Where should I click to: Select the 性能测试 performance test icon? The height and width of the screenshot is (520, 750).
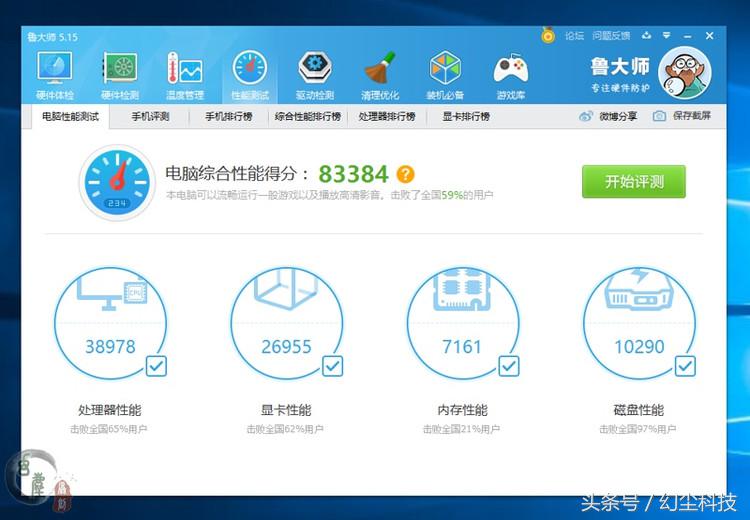click(250, 76)
